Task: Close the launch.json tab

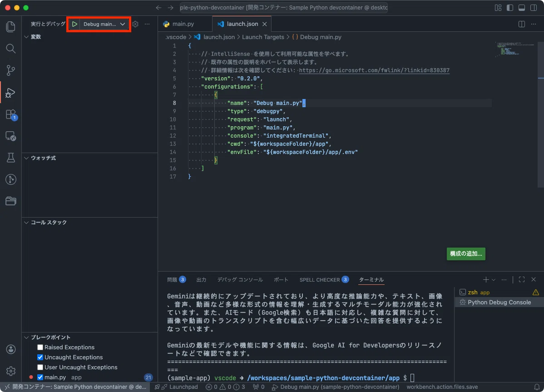Action: [x=264, y=24]
